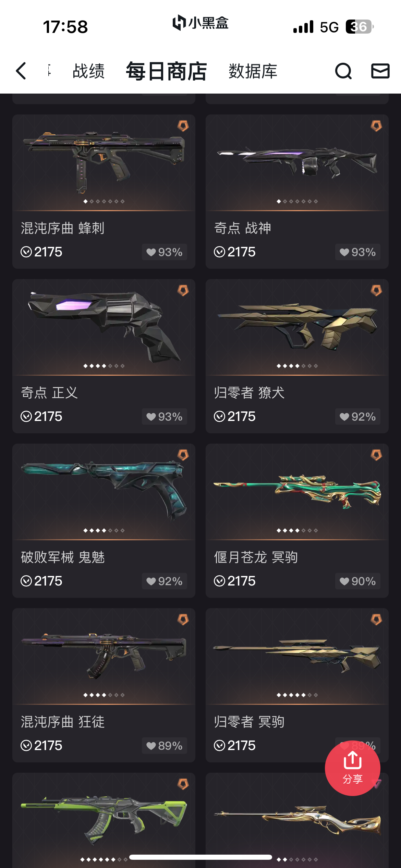The width and height of the screenshot is (401, 868).
Task: Select the 每日商店 tab
Action: click(166, 71)
